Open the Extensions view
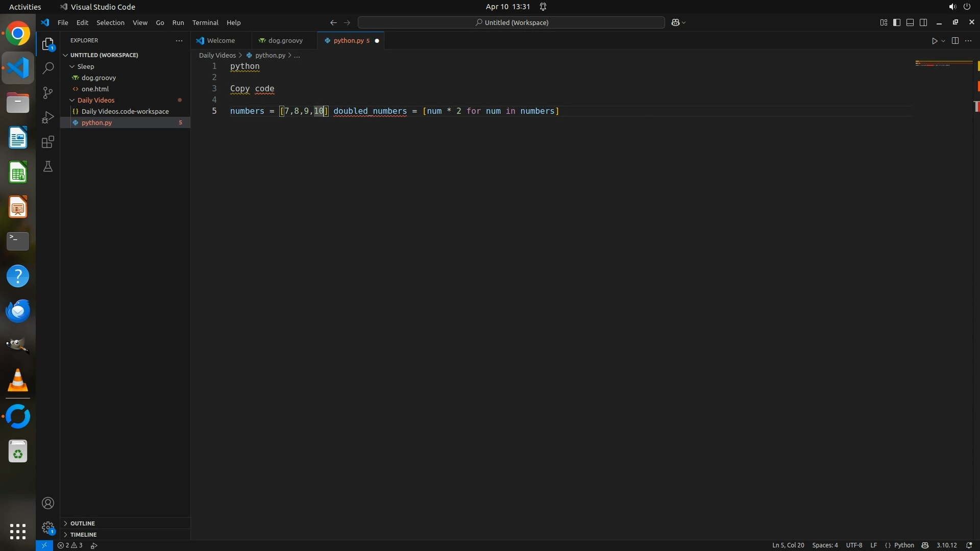Screen dimensions: 980x551 tap(48, 142)
